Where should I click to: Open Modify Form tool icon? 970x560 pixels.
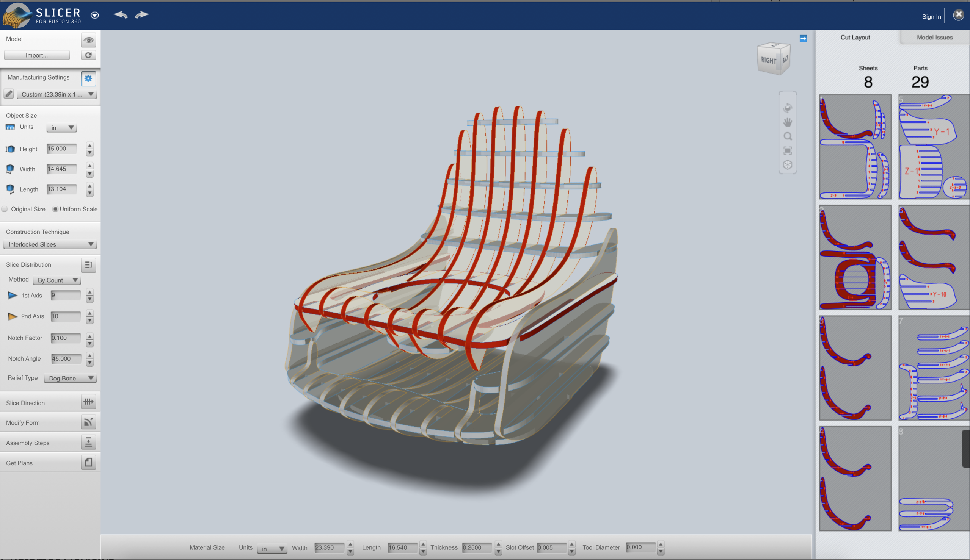click(88, 422)
